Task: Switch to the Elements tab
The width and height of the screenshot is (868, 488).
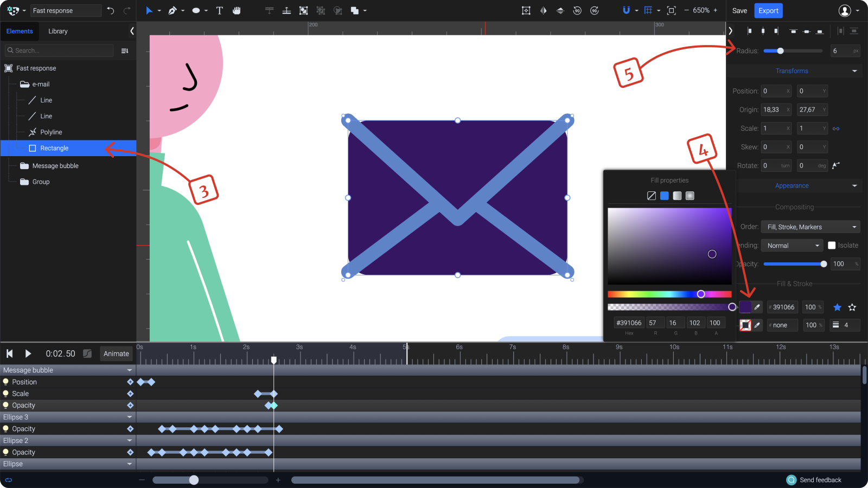Action: [20, 31]
